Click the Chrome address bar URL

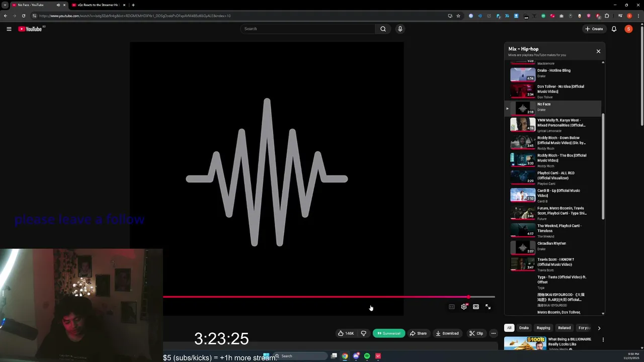point(135,16)
